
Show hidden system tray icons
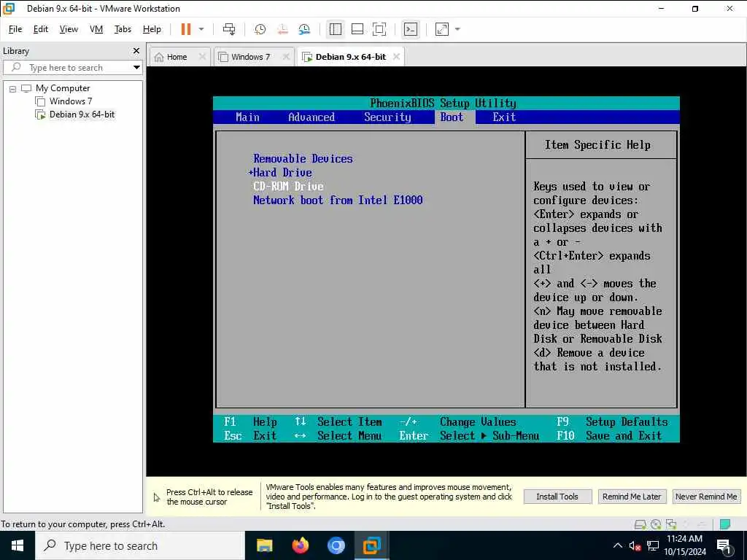click(x=617, y=545)
